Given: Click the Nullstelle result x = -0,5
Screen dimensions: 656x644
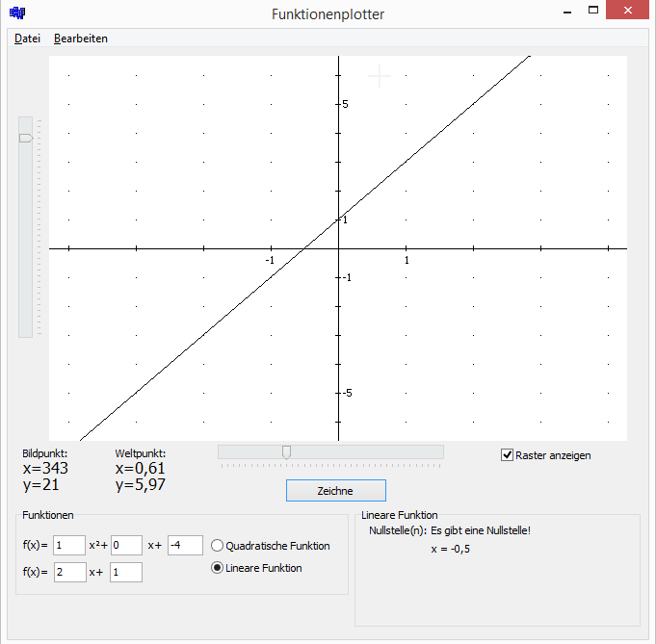Looking at the screenshot, I should [453, 549].
